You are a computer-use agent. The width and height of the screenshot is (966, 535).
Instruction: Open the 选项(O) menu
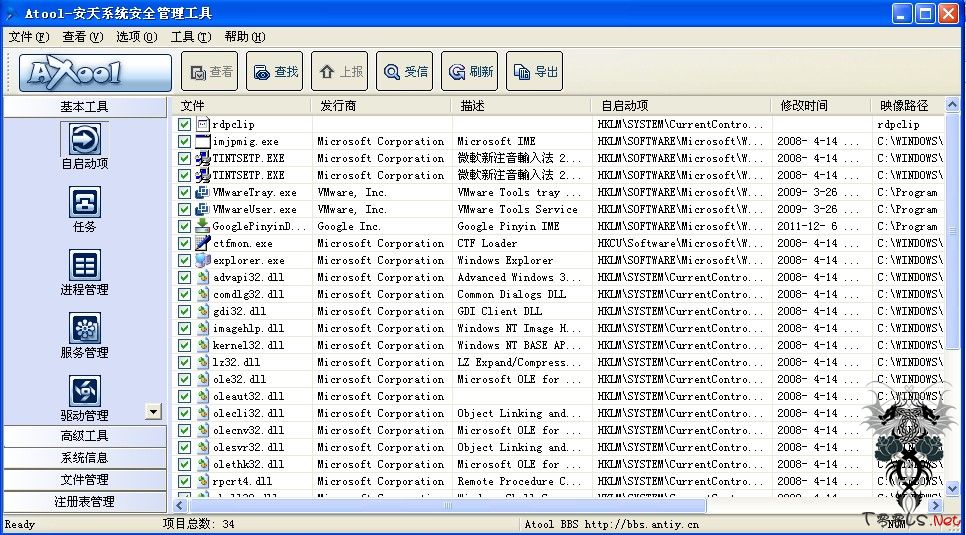coord(137,37)
